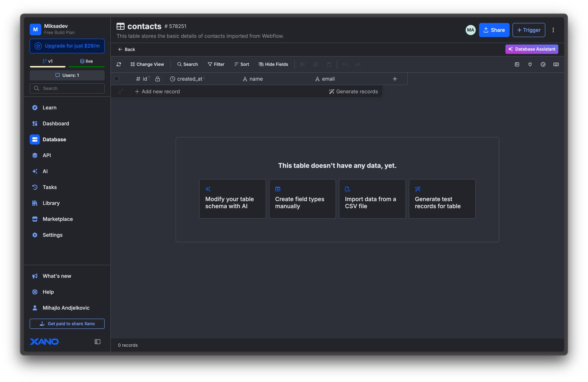Open the API section in sidebar
Screen dimensions: 588x382
click(x=47, y=155)
